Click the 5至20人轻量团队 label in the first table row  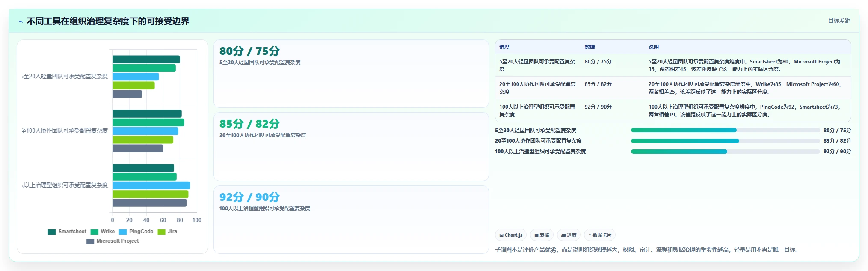[537, 66]
